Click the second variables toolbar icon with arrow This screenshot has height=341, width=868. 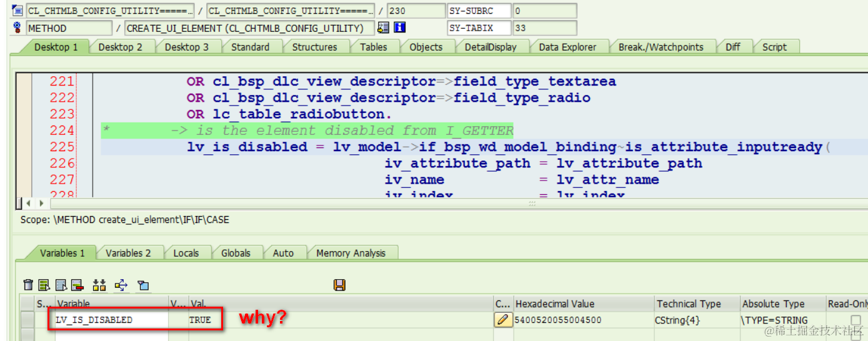coord(44,285)
